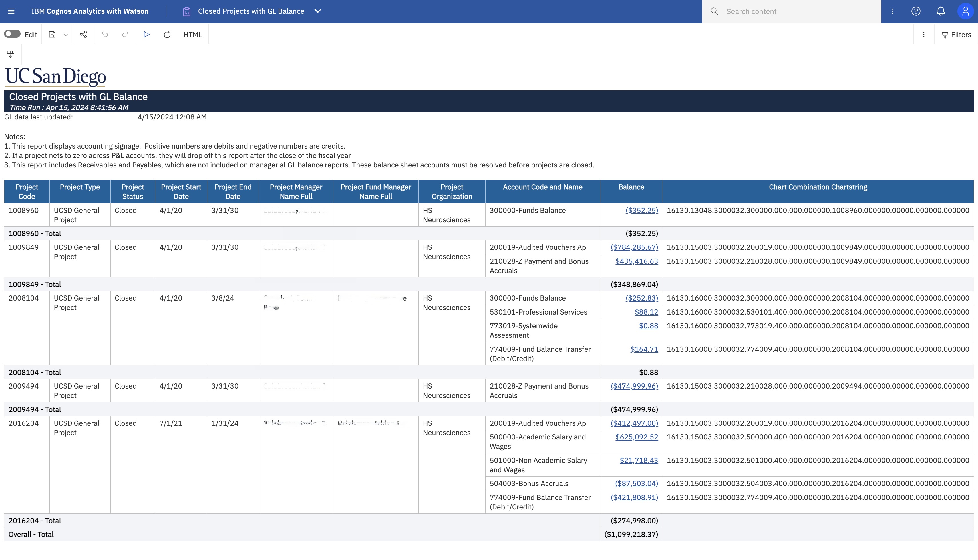978x560 pixels.
Task: Expand the report title switcher chevron
Action: [x=317, y=11]
